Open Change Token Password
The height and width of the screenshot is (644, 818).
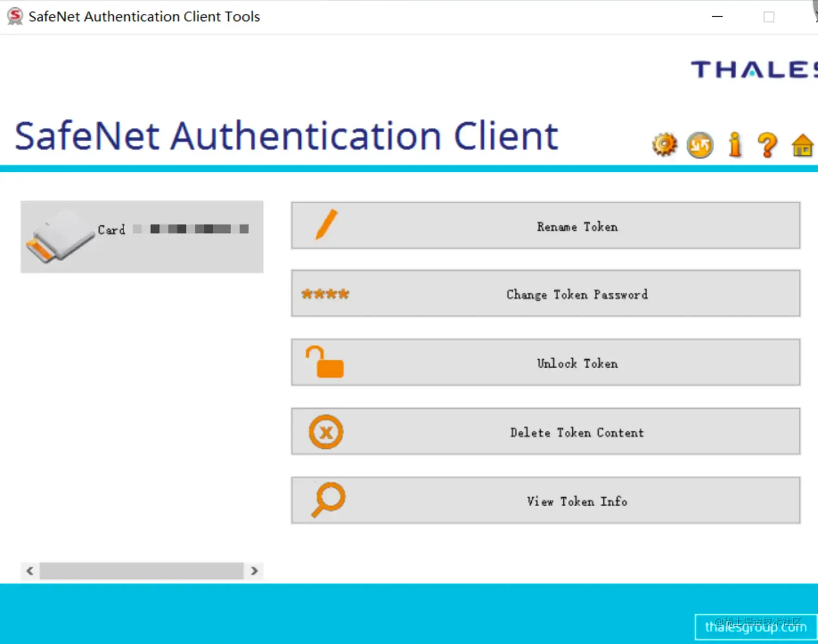(x=545, y=294)
